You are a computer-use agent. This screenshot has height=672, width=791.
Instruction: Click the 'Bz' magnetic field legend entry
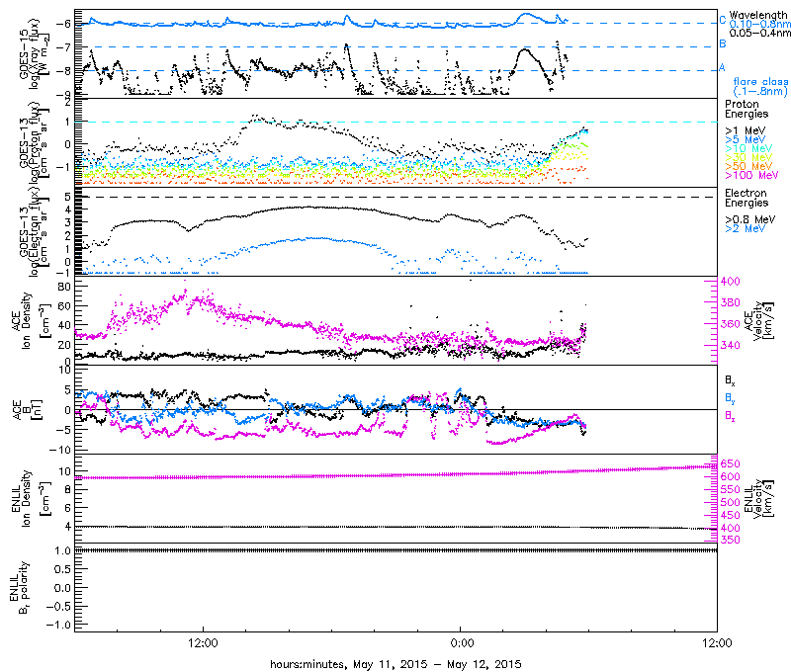[730, 416]
